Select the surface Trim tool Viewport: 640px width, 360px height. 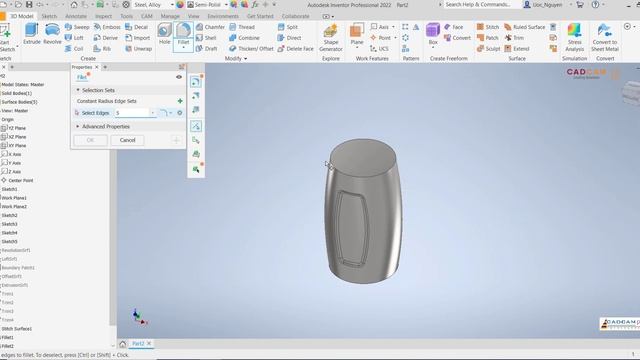pyautogui.click(x=514, y=38)
